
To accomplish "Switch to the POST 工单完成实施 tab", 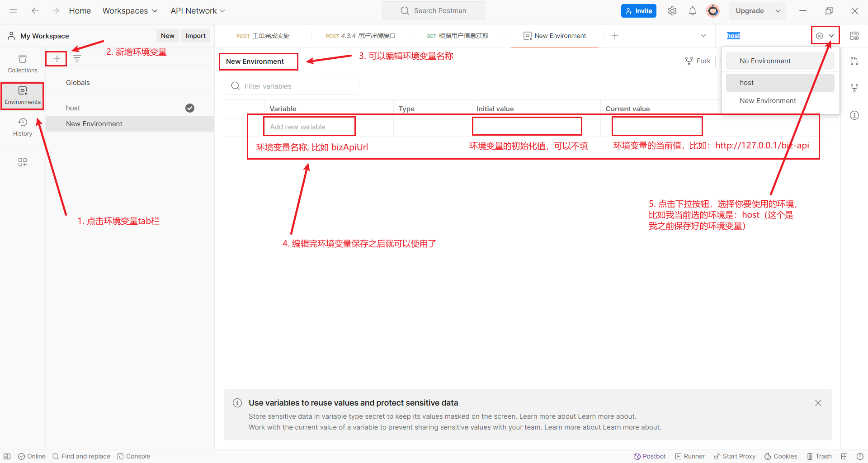I will tap(263, 36).
